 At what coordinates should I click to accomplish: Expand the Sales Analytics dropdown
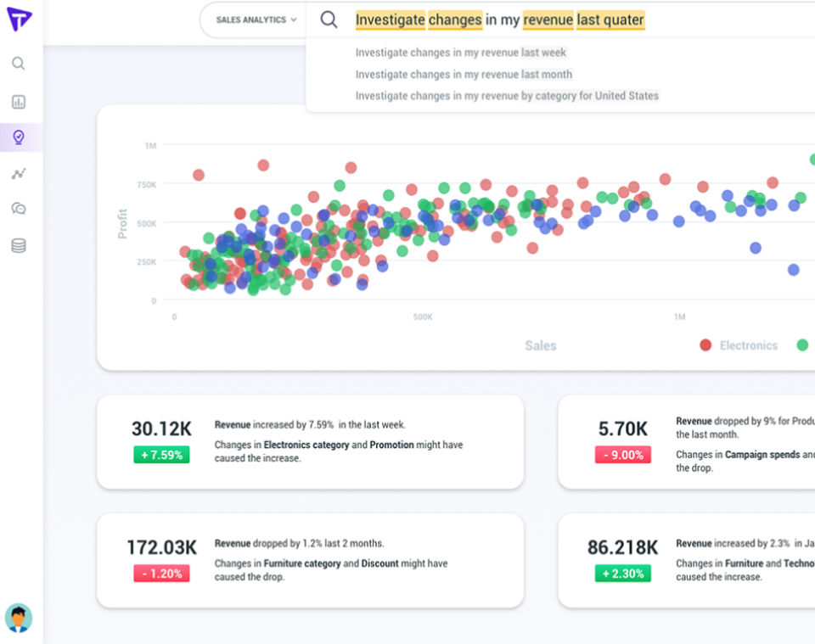tap(256, 20)
